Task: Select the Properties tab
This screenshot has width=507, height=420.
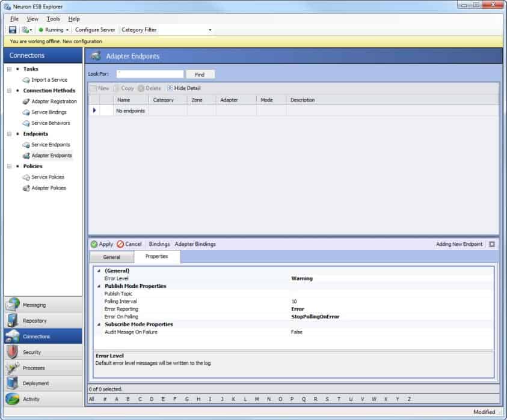Action: pyautogui.click(x=157, y=257)
